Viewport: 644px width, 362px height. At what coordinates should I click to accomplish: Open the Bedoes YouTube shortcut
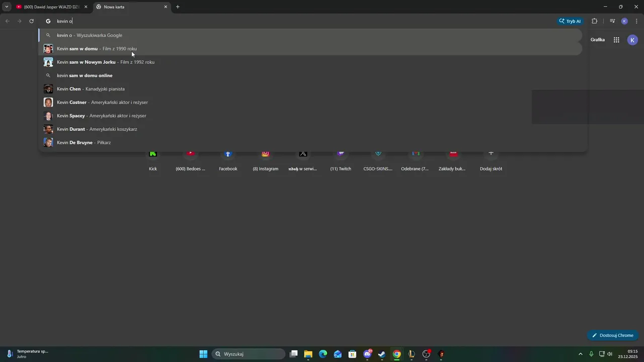[x=190, y=161]
